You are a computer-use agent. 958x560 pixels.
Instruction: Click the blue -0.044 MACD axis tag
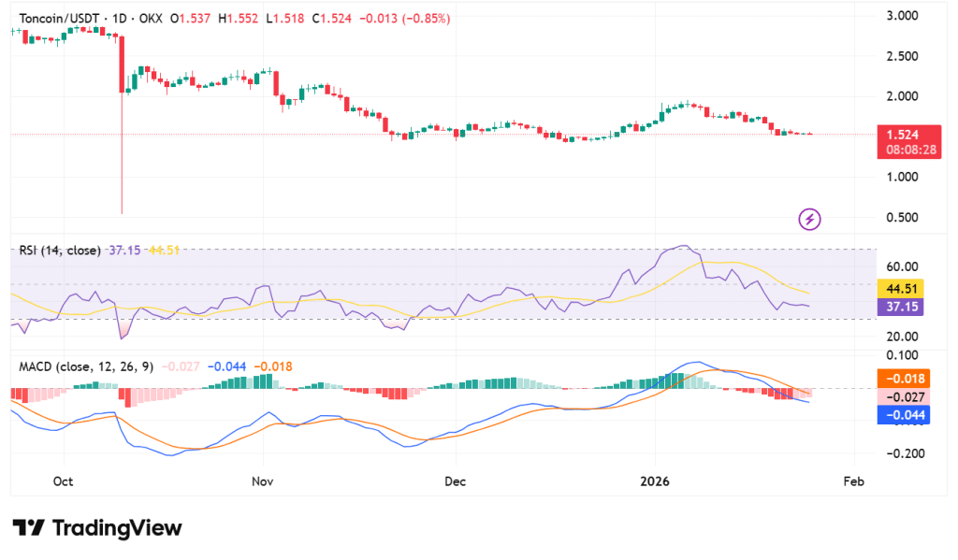(902, 414)
